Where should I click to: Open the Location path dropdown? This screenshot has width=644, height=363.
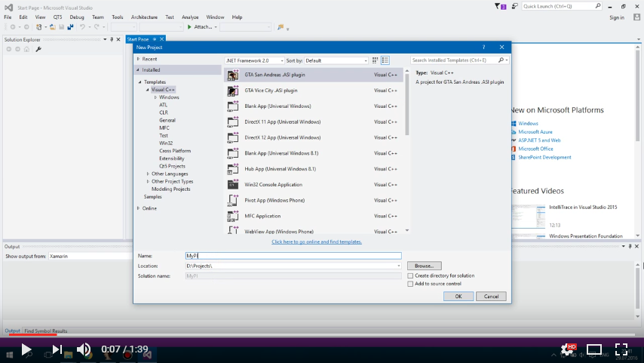tap(398, 266)
